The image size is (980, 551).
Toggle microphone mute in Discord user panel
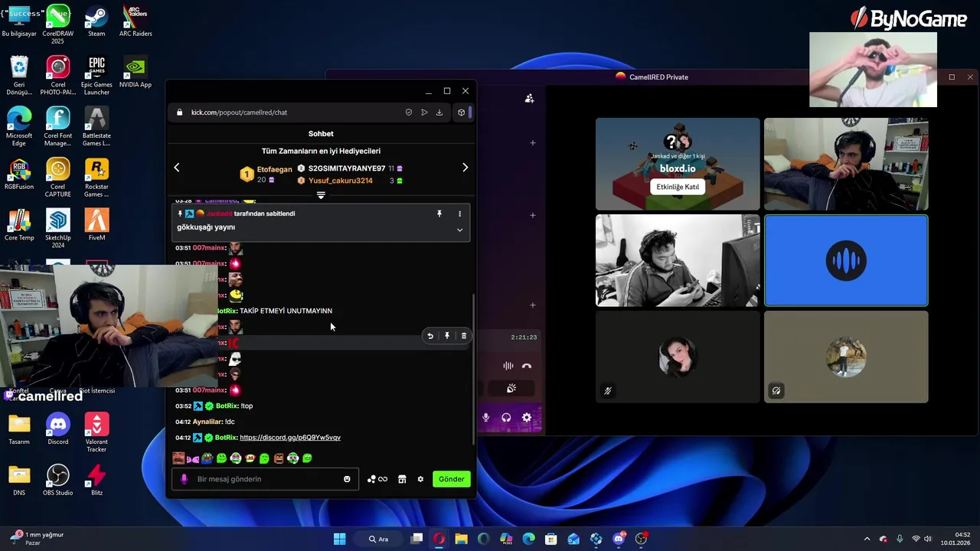pos(485,418)
